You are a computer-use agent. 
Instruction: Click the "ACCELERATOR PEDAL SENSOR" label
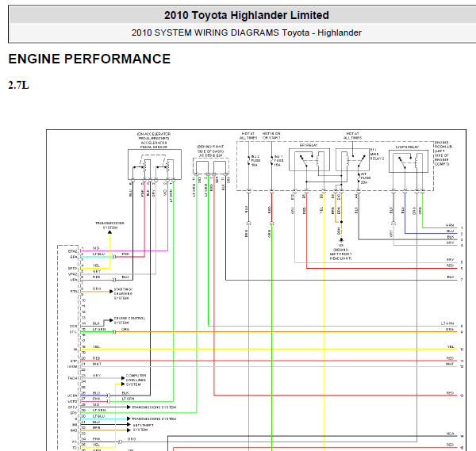(154, 145)
